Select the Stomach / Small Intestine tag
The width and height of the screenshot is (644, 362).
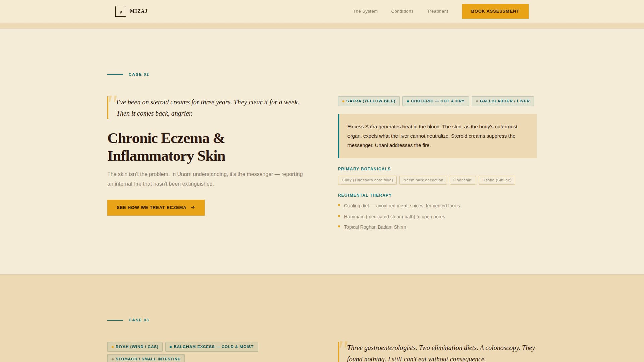(146, 359)
